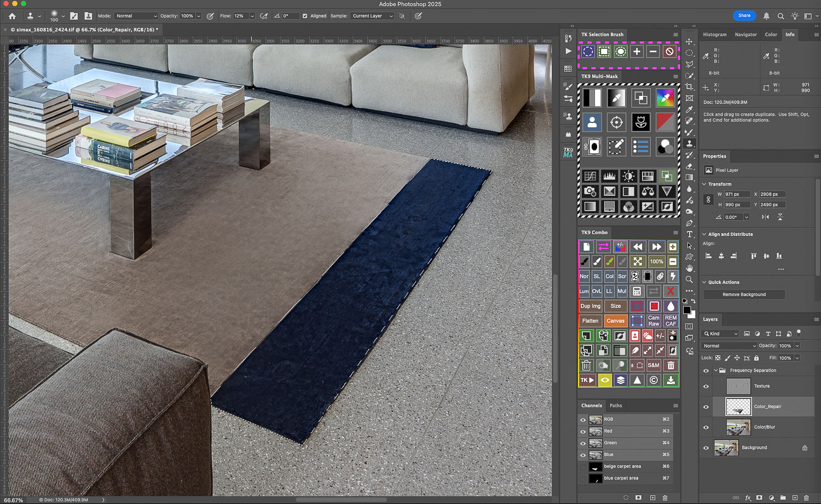Click the camera icon in TK9 Multi-Mask
Viewport: 821px width, 504px height.
pyautogui.click(x=590, y=191)
